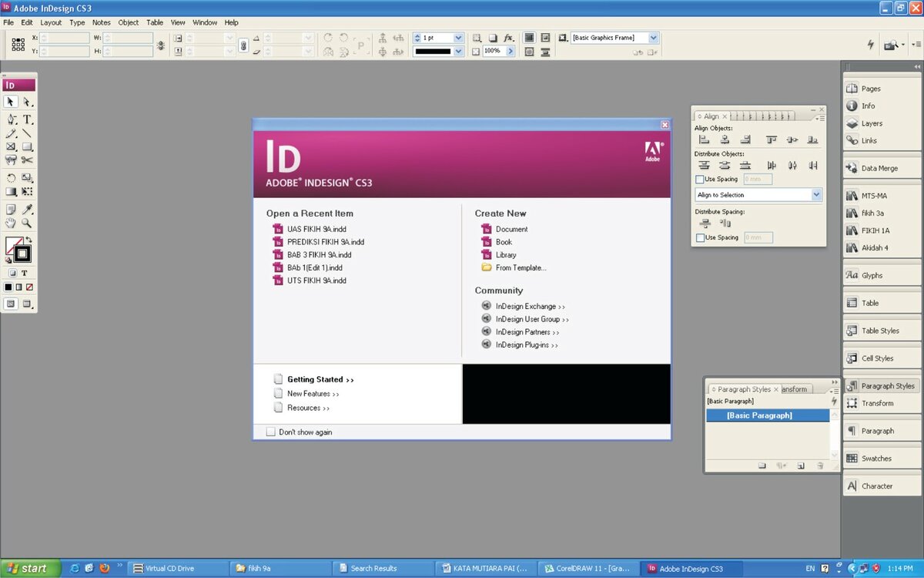Select the Hand tool
924x578 pixels.
[x=11, y=223]
